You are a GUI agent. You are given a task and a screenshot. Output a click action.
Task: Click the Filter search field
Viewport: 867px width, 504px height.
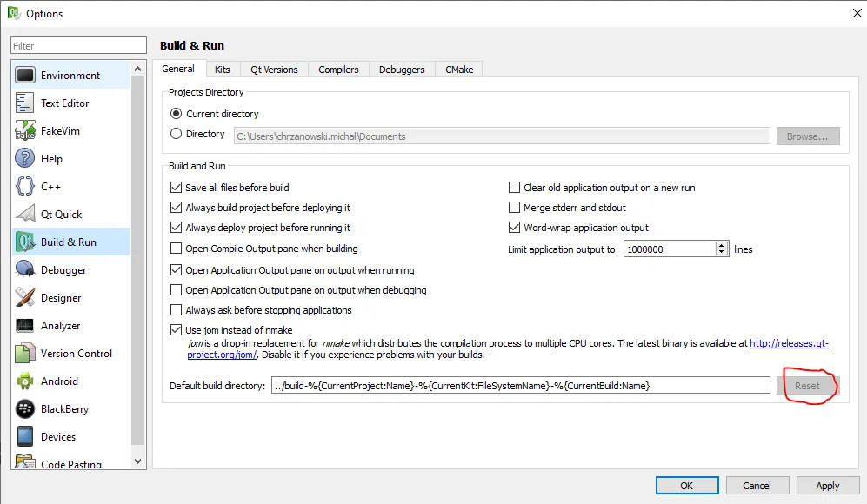pyautogui.click(x=78, y=45)
